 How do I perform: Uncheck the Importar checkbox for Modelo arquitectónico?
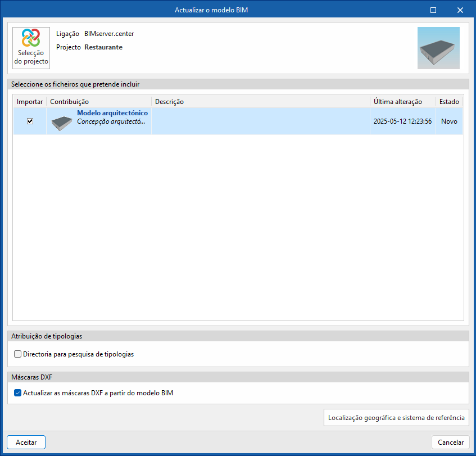click(30, 121)
